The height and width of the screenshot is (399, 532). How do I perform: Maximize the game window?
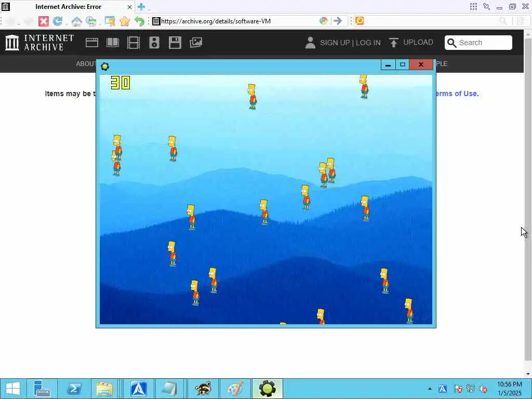[403, 64]
